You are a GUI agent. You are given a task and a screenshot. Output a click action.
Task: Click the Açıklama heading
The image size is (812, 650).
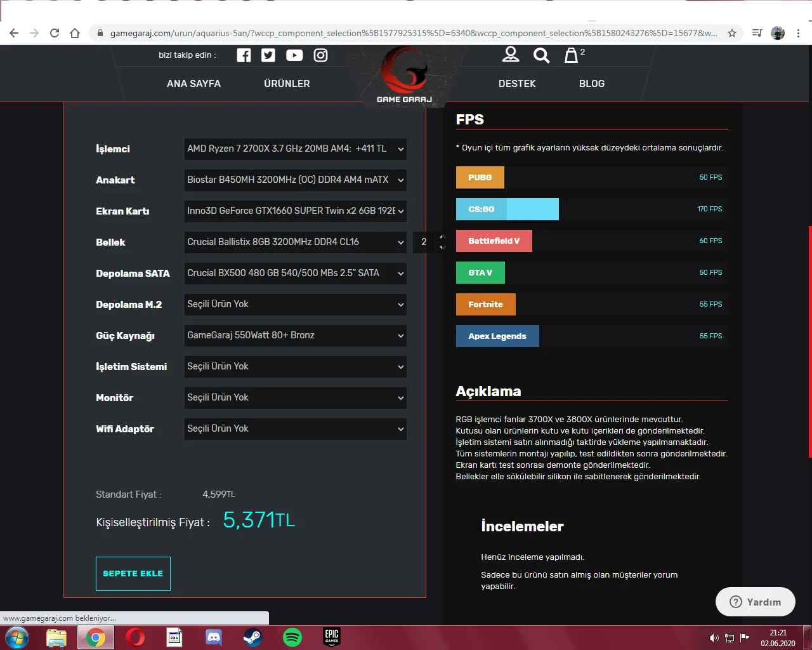[x=488, y=392]
